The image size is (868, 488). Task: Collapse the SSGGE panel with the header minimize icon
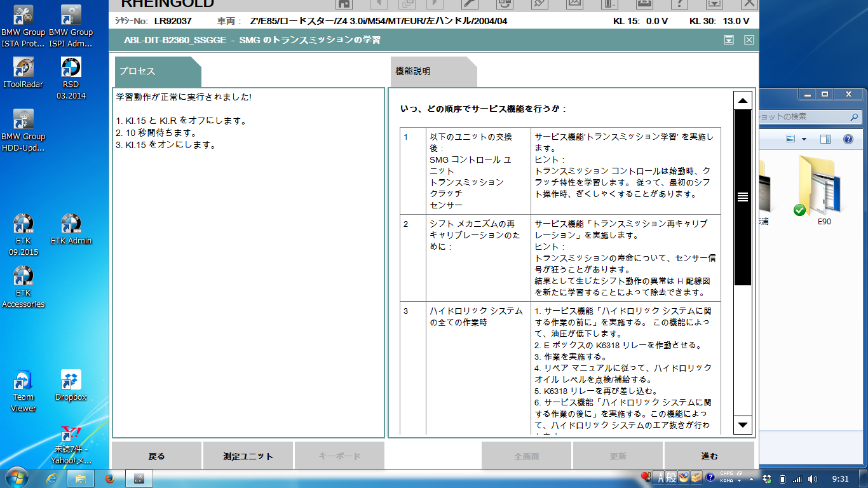tap(729, 40)
